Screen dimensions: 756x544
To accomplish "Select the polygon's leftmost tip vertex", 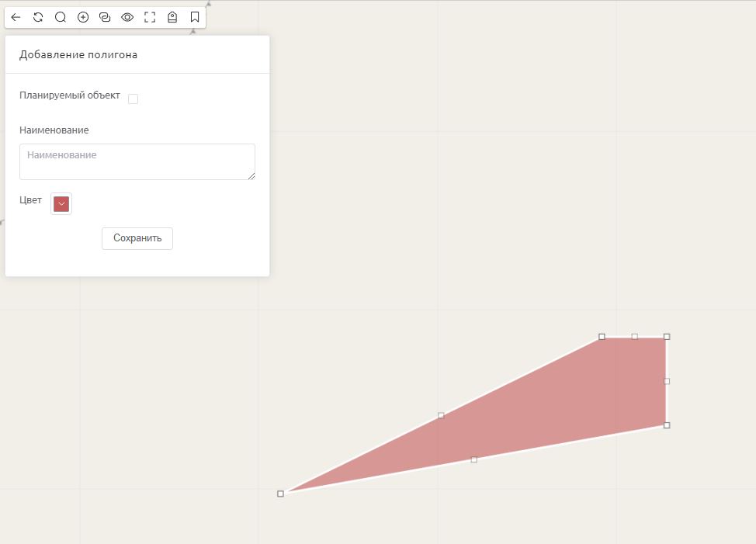I will [x=281, y=494].
